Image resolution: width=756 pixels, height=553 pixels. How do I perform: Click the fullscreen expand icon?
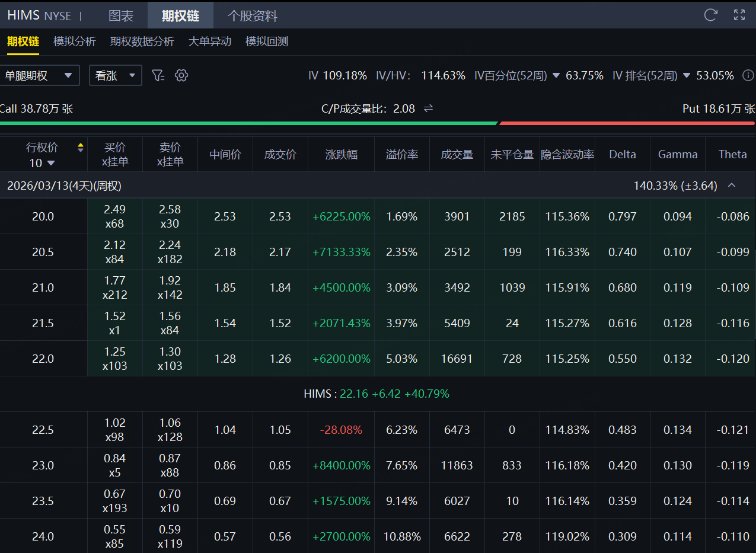click(x=739, y=15)
